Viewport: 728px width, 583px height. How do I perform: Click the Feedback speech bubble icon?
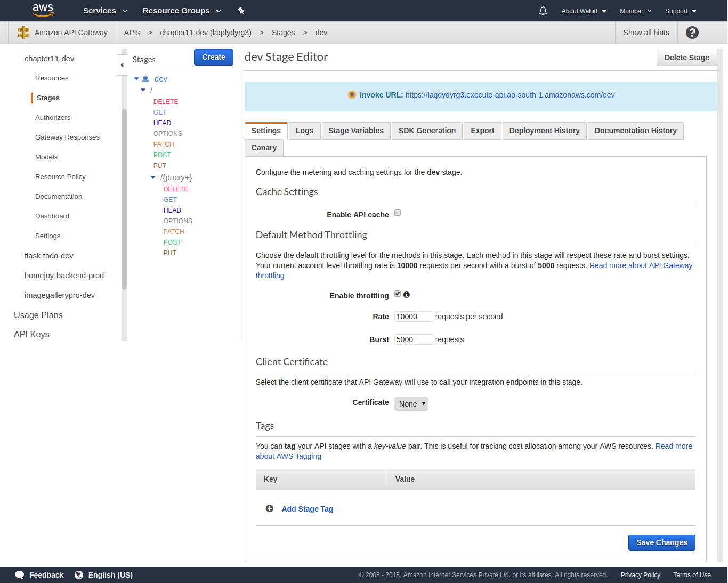tap(20, 575)
